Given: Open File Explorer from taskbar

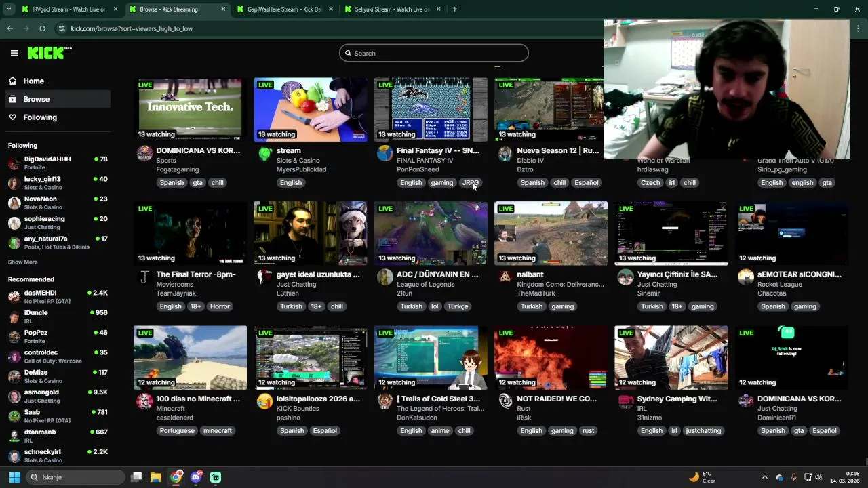Looking at the screenshot, I should [156, 477].
